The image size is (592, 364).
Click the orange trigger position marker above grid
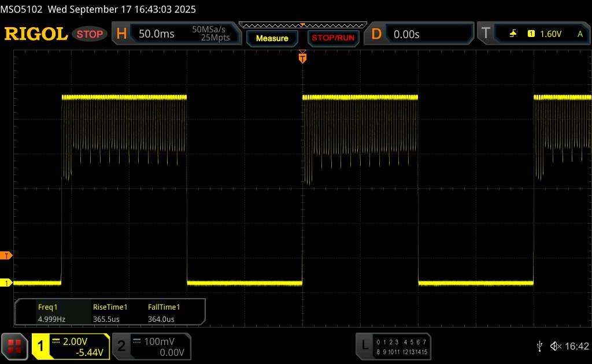pyautogui.click(x=302, y=57)
